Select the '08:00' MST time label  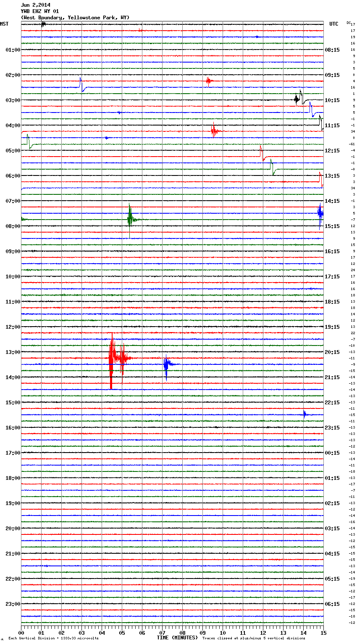click(13, 226)
